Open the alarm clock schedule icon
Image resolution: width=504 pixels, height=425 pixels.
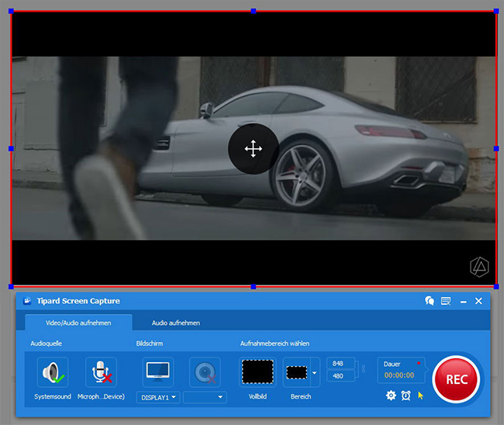406,396
